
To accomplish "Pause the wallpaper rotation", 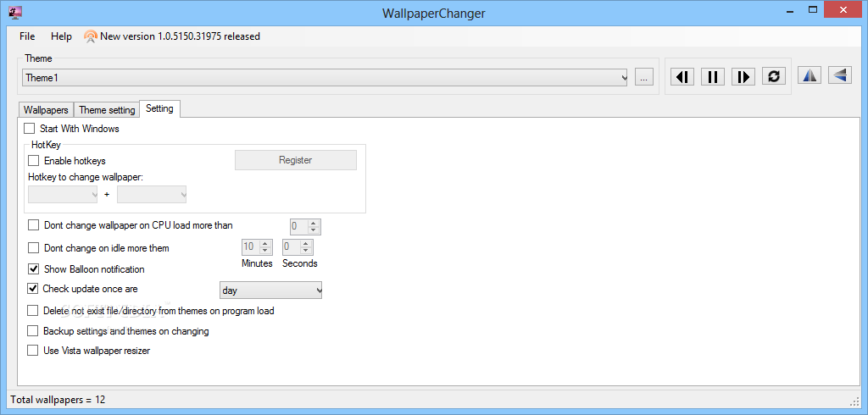I will (x=713, y=77).
